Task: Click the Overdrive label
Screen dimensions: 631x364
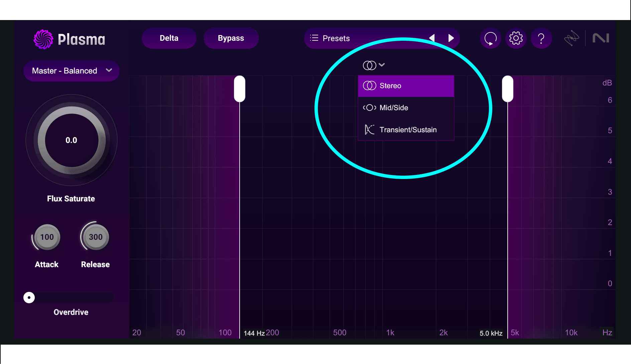Action: pyautogui.click(x=71, y=312)
